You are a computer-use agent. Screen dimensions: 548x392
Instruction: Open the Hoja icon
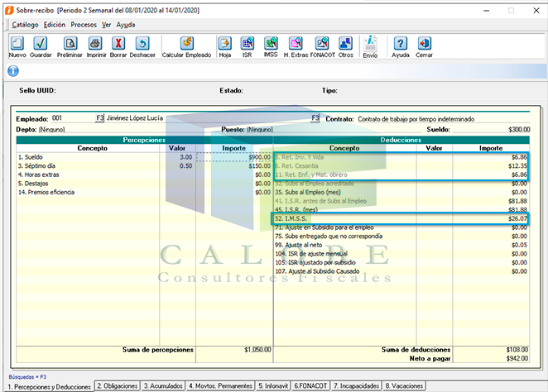(224, 47)
